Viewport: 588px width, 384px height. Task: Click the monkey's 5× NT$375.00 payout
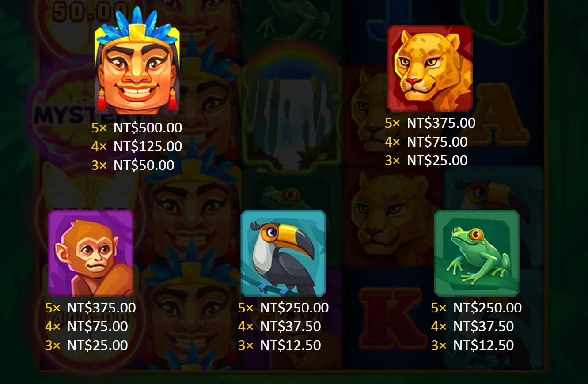click(x=90, y=308)
